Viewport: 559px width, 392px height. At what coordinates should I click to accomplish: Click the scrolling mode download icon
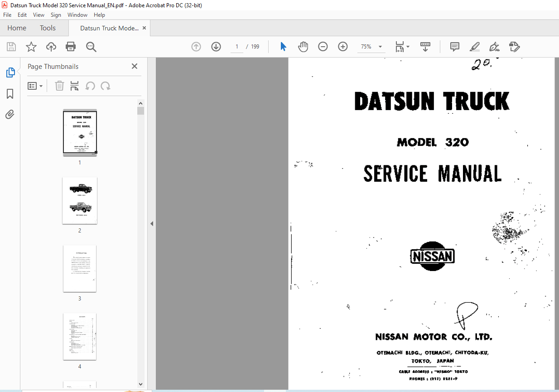[x=425, y=47]
